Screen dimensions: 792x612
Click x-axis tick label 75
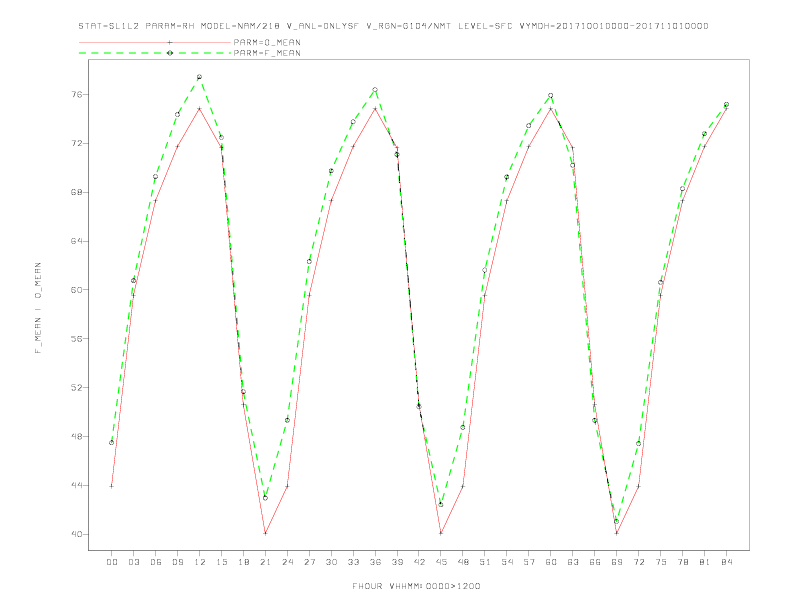pos(661,562)
